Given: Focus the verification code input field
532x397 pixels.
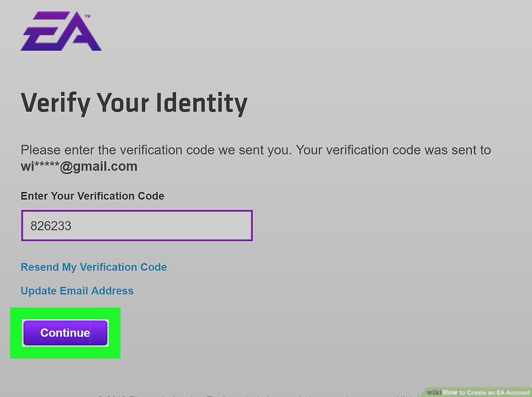Looking at the screenshot, I should point(177,226).
